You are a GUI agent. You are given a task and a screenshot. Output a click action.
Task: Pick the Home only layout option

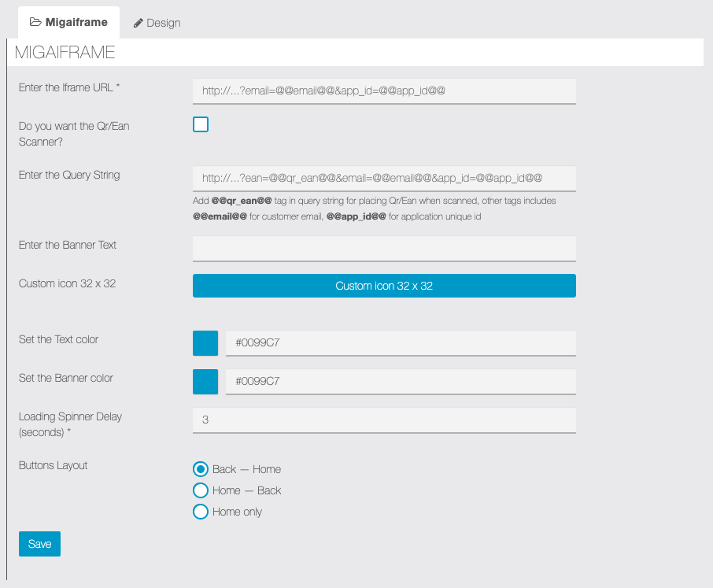tap(201, 512)
